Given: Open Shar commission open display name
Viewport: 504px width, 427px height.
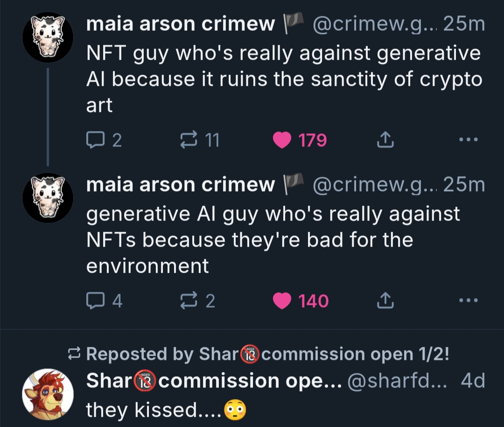Looking at the screenshot, I should coord(215,381).
